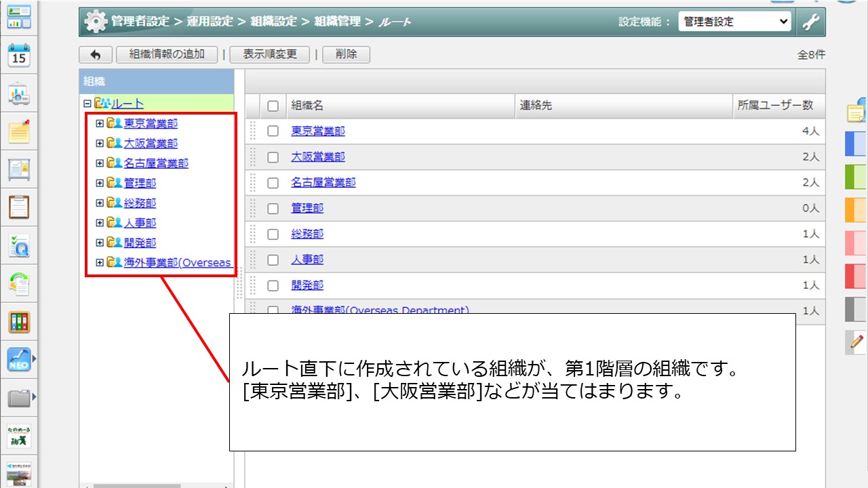Toggle select-all checkbox in table header
Image resolution: width=868 pixels, height=488 pixels.
(273, 106)
